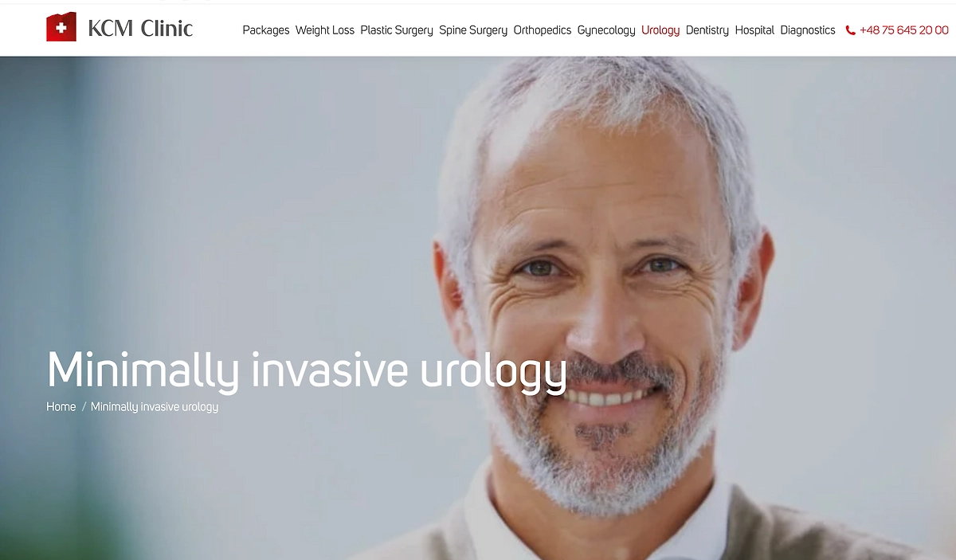
Task: Click the KCM Clinic red cross logo icon
Action: click(x=61, y=28)
